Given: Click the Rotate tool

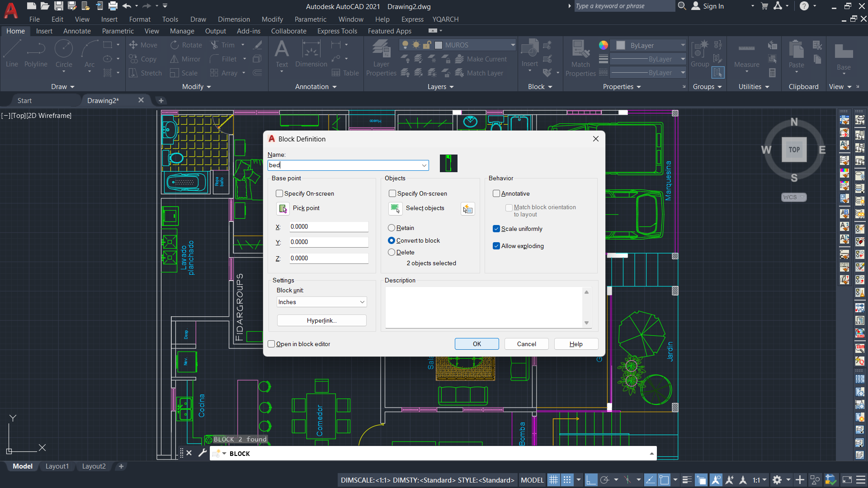Looking at the screenshot, I should coord(186,45).
